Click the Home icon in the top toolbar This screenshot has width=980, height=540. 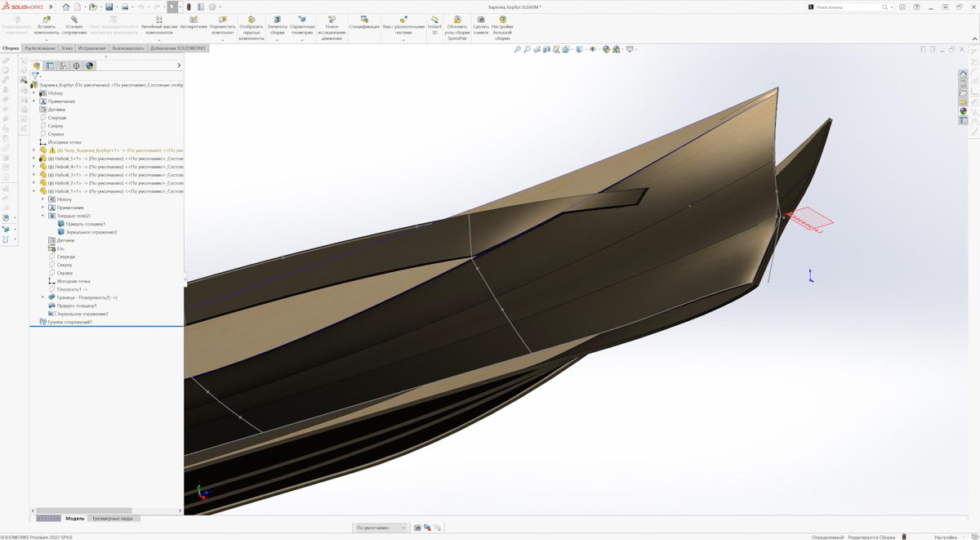pyautogui.click(x=66, y=7)
